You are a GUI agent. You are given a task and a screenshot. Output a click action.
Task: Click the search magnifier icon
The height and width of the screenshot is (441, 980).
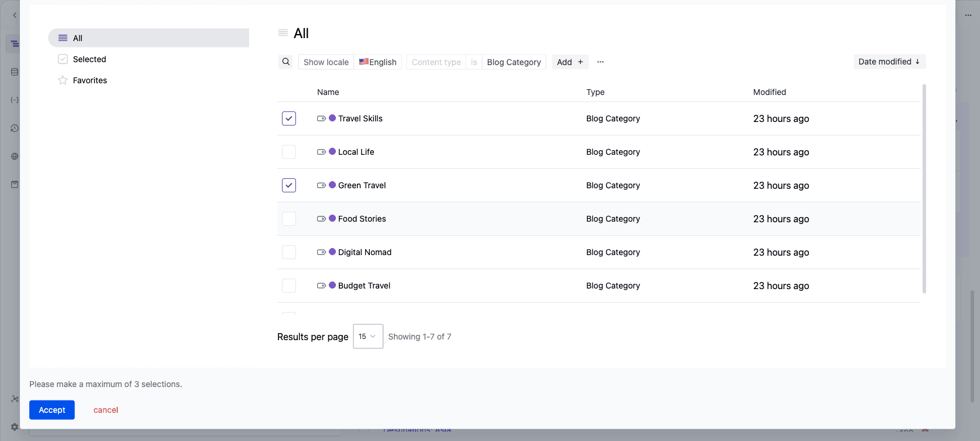pos(285,62)
